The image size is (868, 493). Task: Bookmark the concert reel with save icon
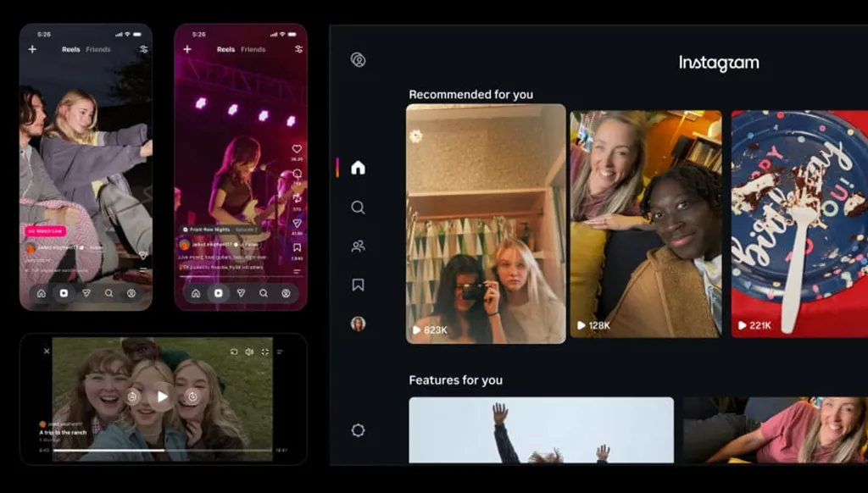[298, 247]
